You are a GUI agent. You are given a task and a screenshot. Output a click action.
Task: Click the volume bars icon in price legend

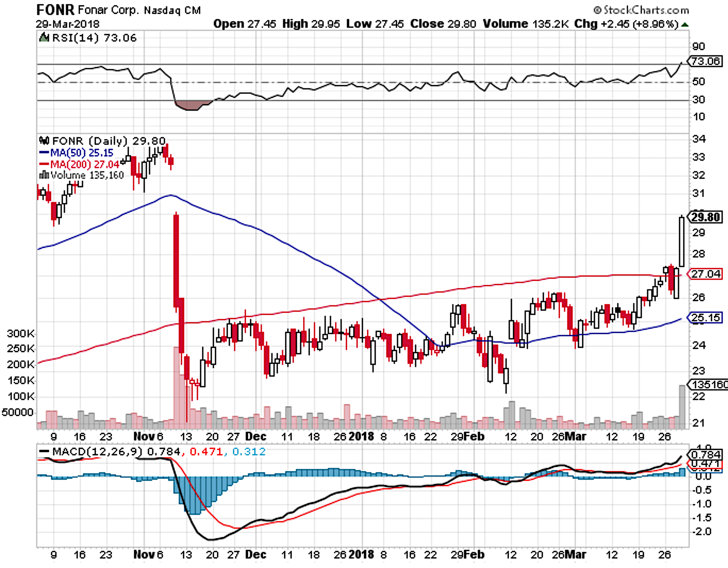[x=45, y=175]
